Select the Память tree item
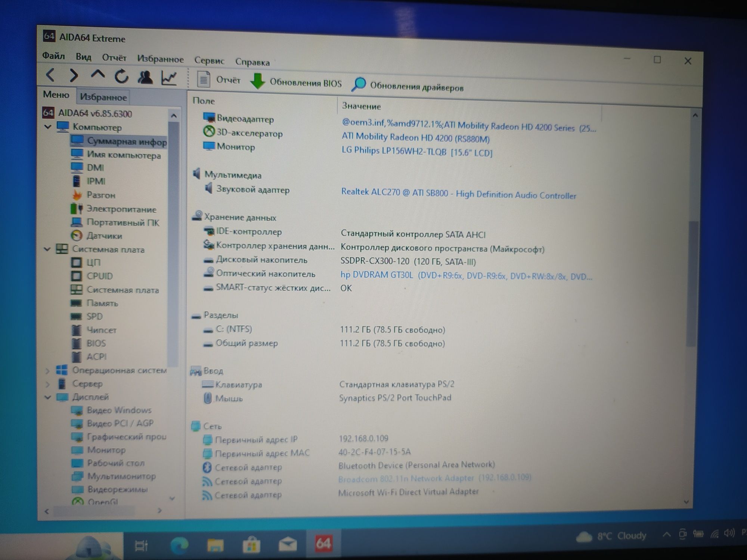Screen dimensions: 747x560 (x=94, y=303)
